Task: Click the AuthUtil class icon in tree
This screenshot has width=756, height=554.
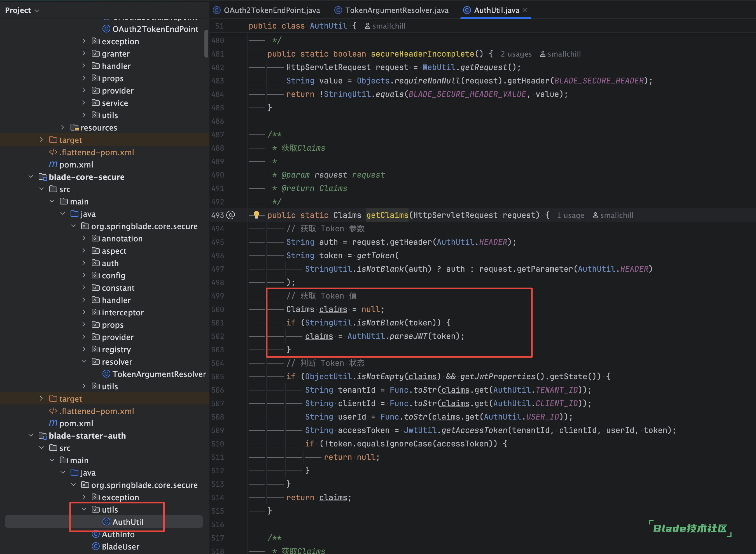Action: pyautogui.click(x=106, y=522)
